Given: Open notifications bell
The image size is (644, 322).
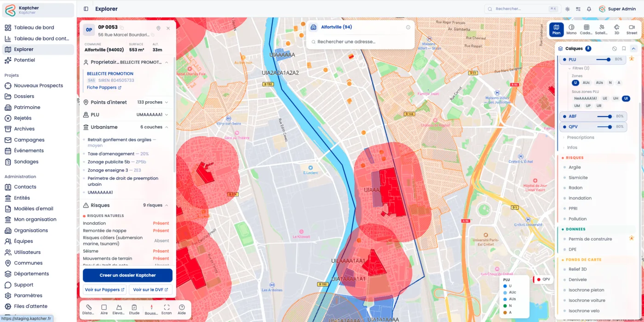Looking at the screenshot, I should (589, 9).
